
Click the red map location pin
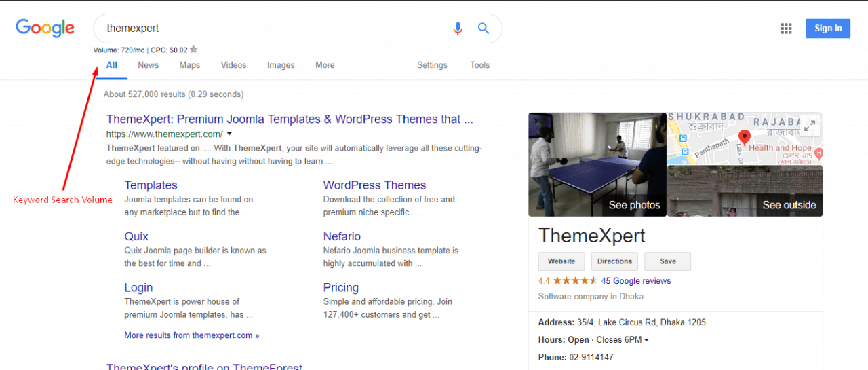click(x=743, y=138)
